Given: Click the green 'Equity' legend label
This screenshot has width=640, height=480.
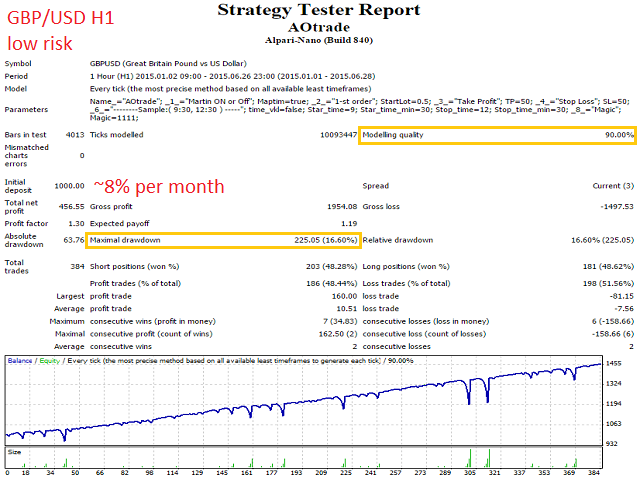Looking at the screenshot, I should [49, 361].
